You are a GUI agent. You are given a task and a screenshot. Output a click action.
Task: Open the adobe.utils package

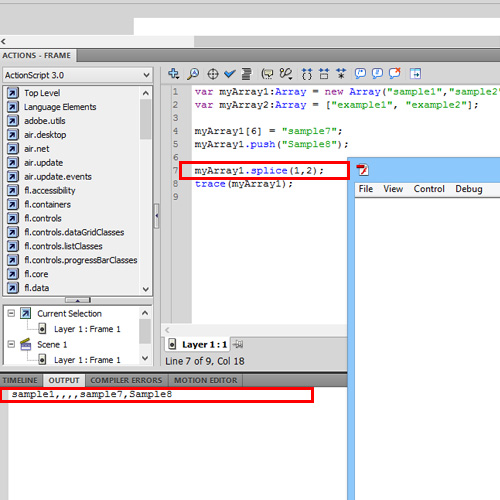(x=45, y=121)
